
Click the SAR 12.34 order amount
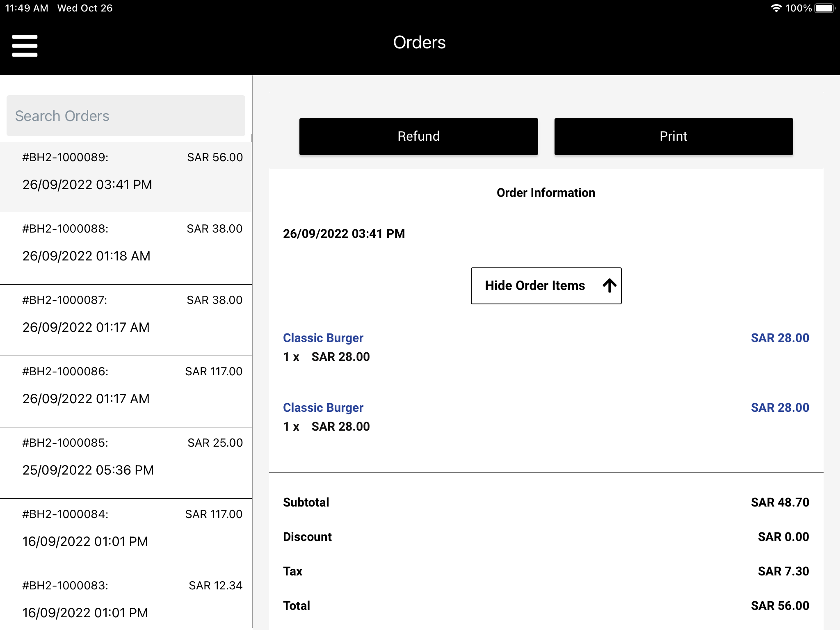215,586
